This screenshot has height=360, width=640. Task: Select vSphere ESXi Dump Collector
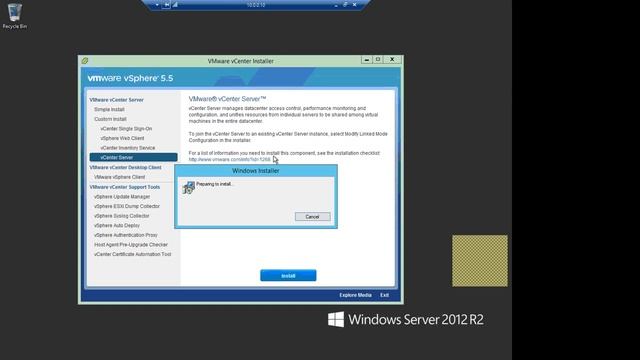pos(127,206)
